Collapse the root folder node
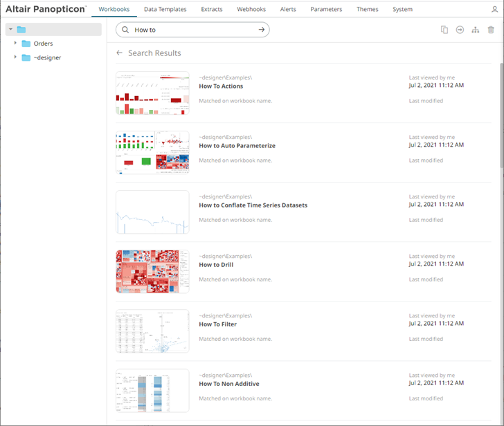Viewport: 504px width, 426px height. click(x=10, y=29)
